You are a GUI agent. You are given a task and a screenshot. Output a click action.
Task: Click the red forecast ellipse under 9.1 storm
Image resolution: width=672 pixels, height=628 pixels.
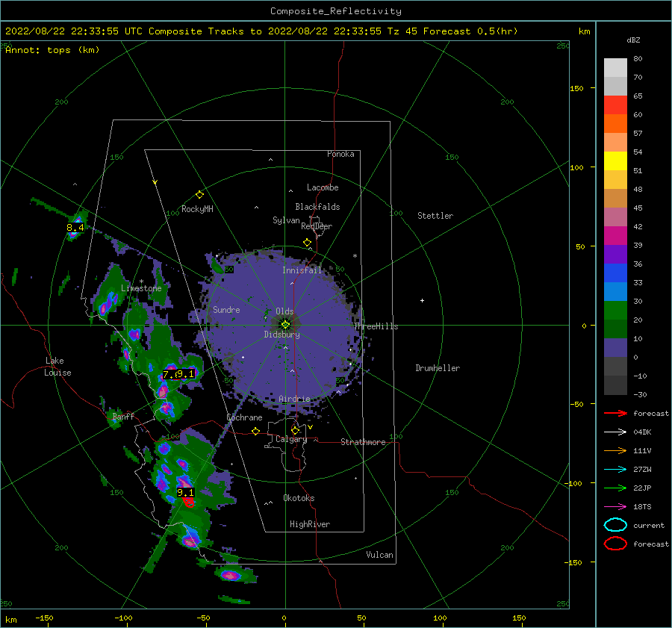pyautogui.click(x=189, y=503)
